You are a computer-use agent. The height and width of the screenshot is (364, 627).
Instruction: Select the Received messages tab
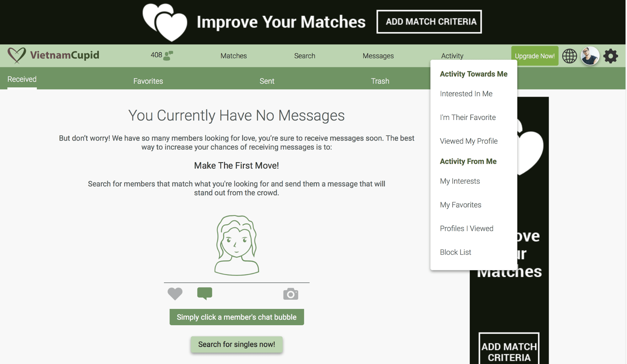coord(22,78)
